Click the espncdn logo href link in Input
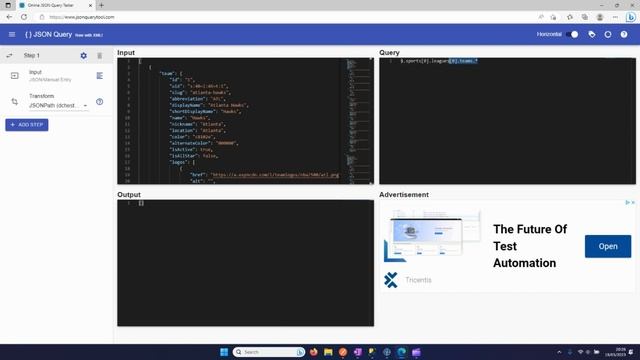The image size is (640, 360). [x=275, y=175]
